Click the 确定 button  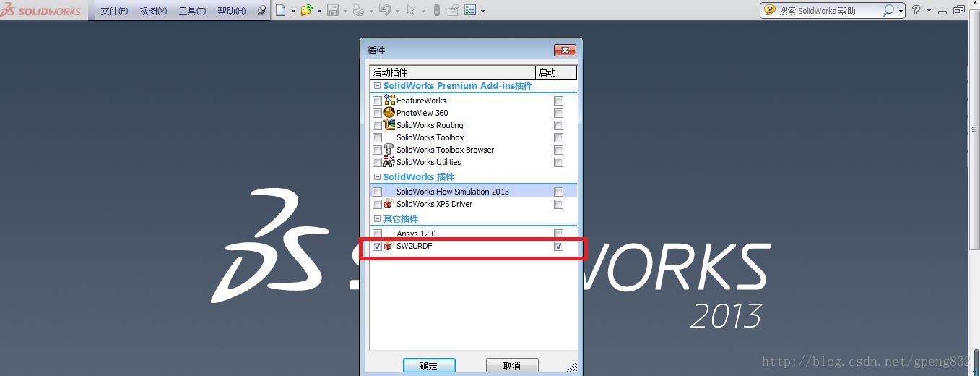pos(429,366)
